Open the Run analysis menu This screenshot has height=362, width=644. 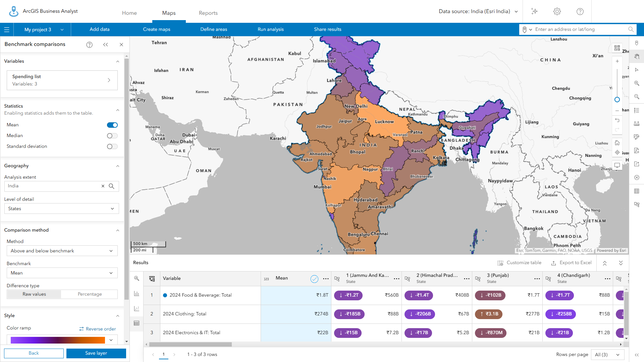point(270,29)
